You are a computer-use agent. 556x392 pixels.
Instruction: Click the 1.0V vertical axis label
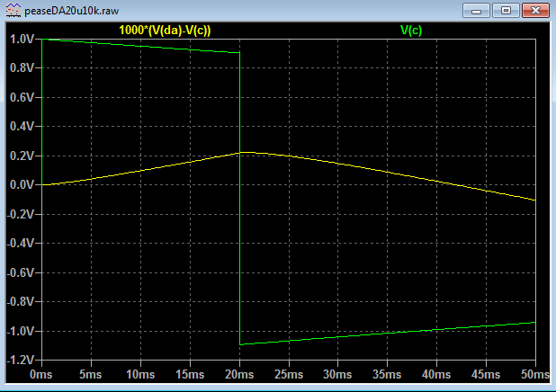click(22, 39)
